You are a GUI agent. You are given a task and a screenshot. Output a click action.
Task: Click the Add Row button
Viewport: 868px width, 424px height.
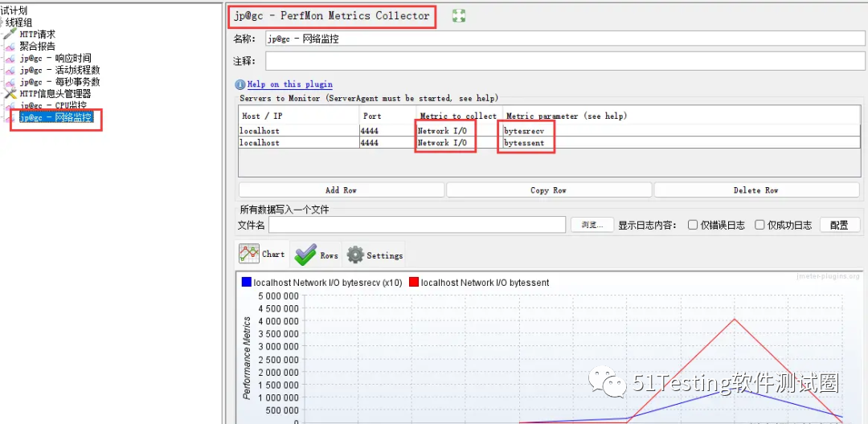[342, 190]
